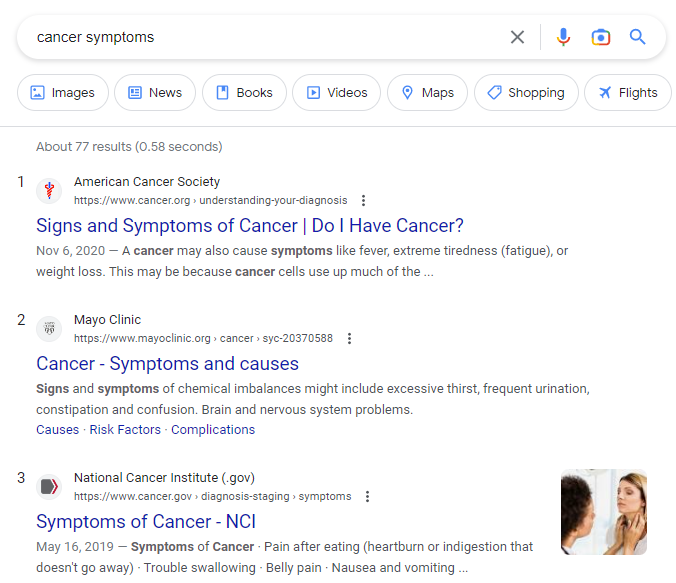
Task: Follow the Risk Factors sitelink
Action: coord(125,430)
